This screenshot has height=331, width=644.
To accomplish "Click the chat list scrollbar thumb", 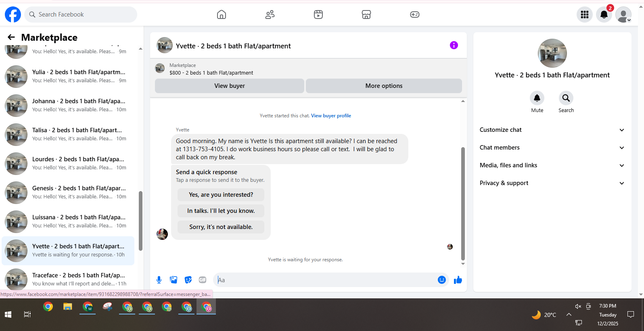I will tap(140, 221).
